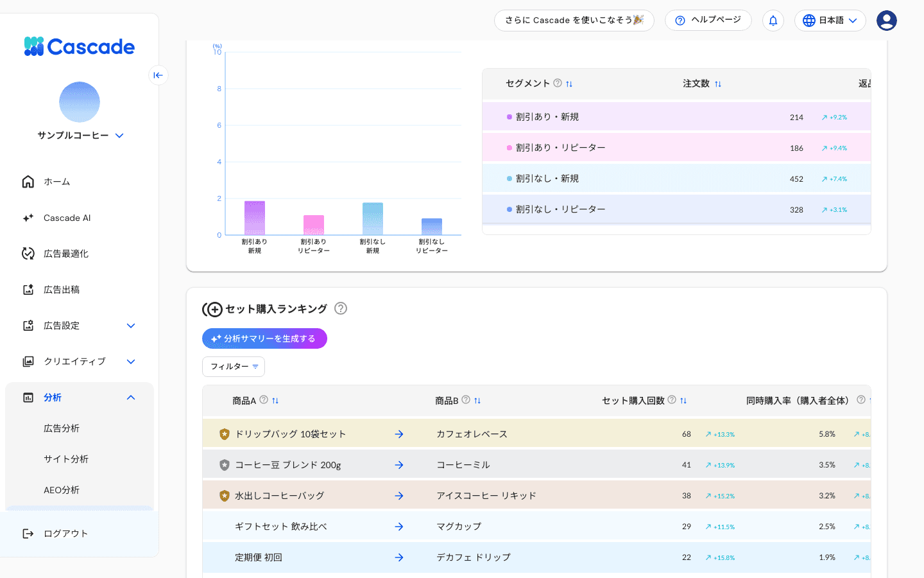The width and height of the screenshot is (924, 578).
Task: Show help for 同時購入率 column
Action: coord(861,399)
